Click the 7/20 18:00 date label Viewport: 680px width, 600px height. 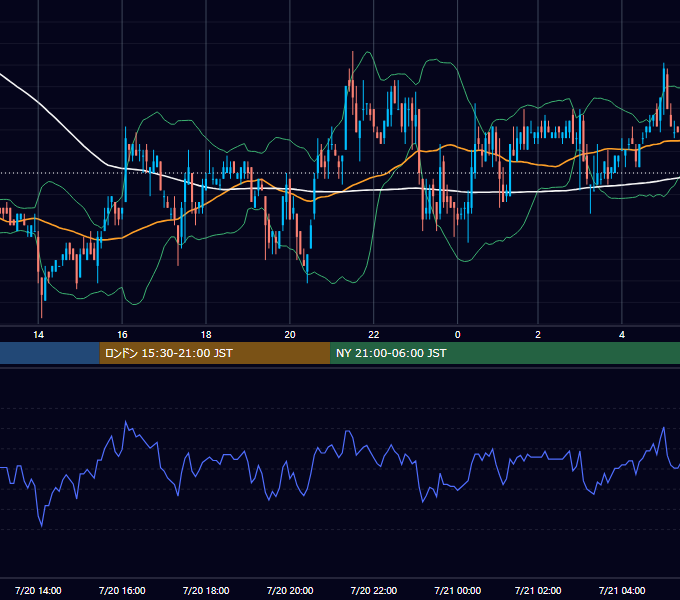(x=206, y=590)
